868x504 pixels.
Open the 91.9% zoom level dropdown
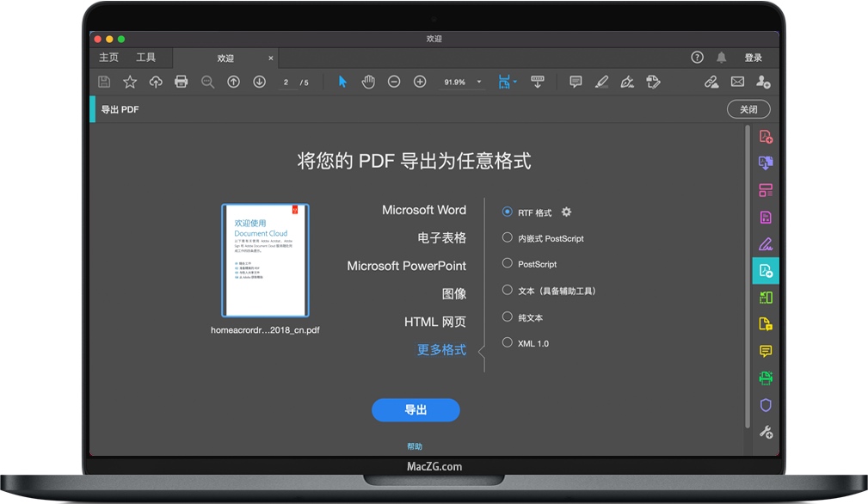pyautogui.click(x=479, y=83)
